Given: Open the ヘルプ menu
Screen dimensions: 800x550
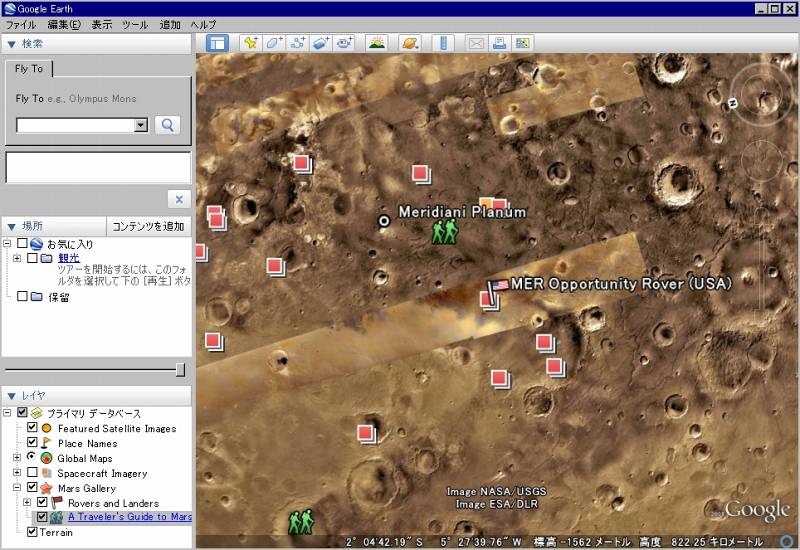Looking at the screenshot, I should (x=204, y=24).
